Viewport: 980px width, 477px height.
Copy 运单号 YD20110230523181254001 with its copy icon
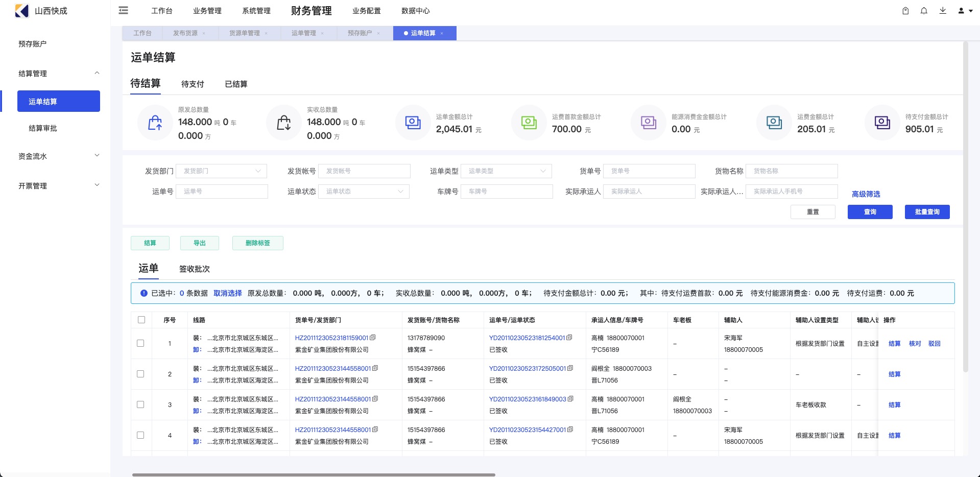point(569,338)
